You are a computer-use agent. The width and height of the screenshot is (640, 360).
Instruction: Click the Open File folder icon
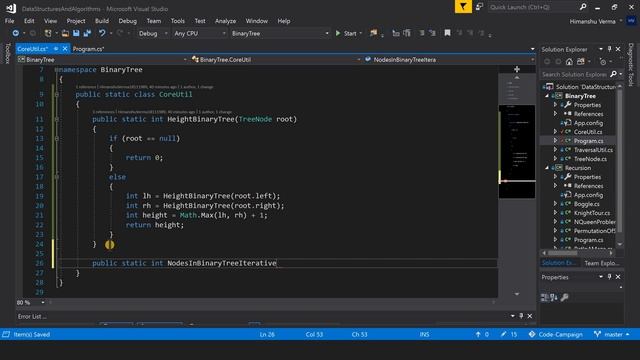click(65, 33)
